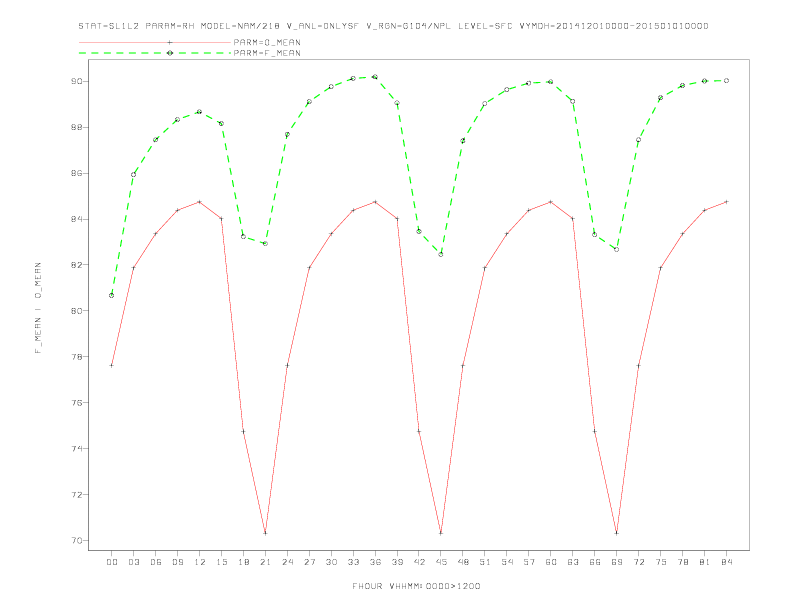The height and width of the screenshot is (612, 792).
Task: Click y-axis tick label 88
Action: click(x=76, y=127)
